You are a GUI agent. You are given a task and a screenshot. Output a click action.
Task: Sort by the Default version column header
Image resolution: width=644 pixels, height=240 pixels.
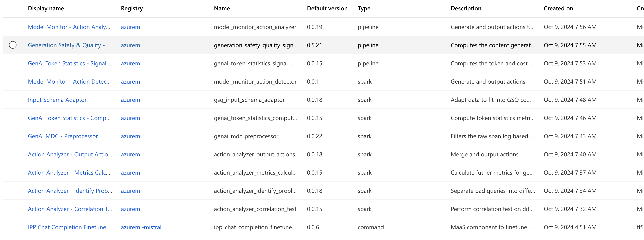327,8
